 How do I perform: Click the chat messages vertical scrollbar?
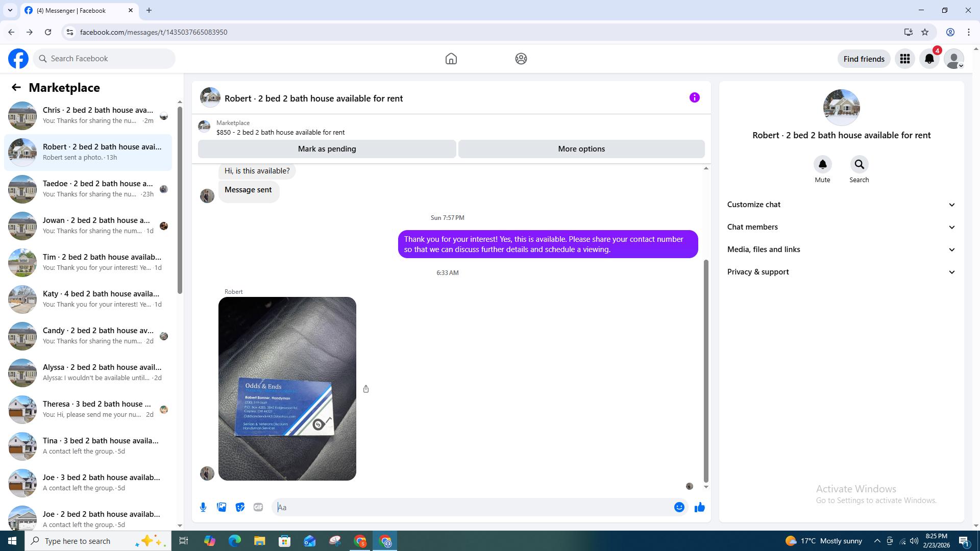[x=706, y=370]
